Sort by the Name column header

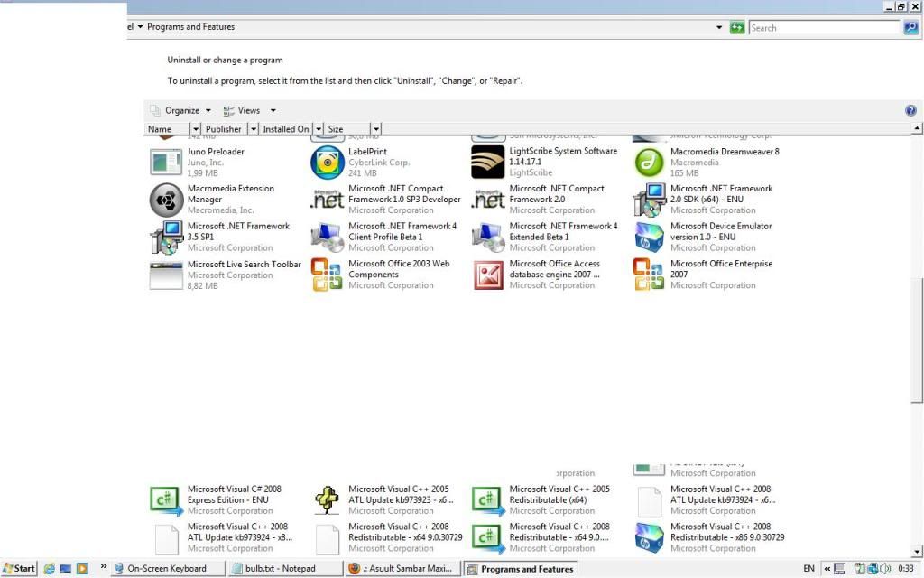pos(167,129)
